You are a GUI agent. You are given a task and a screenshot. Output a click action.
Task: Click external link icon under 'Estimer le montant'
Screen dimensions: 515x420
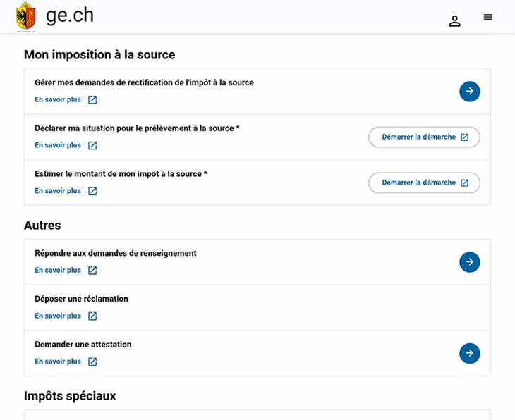92,191
